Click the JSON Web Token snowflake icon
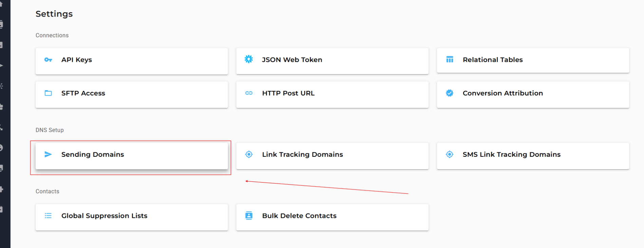The height and width of the screenshot is (248, 644). [x=249, y=59]
